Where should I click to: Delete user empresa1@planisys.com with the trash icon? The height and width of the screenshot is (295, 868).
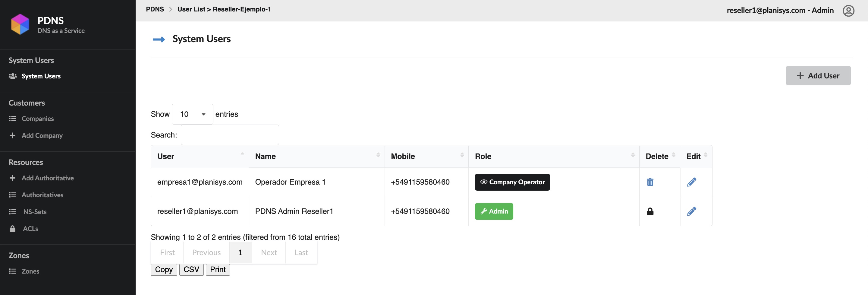tap(650, 182)
